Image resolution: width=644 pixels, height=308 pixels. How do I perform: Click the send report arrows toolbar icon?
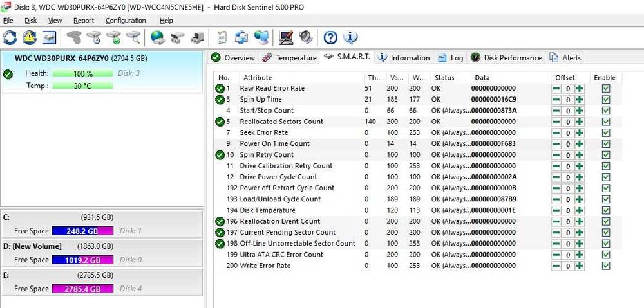pyautogui.click(x=241, y=37)
